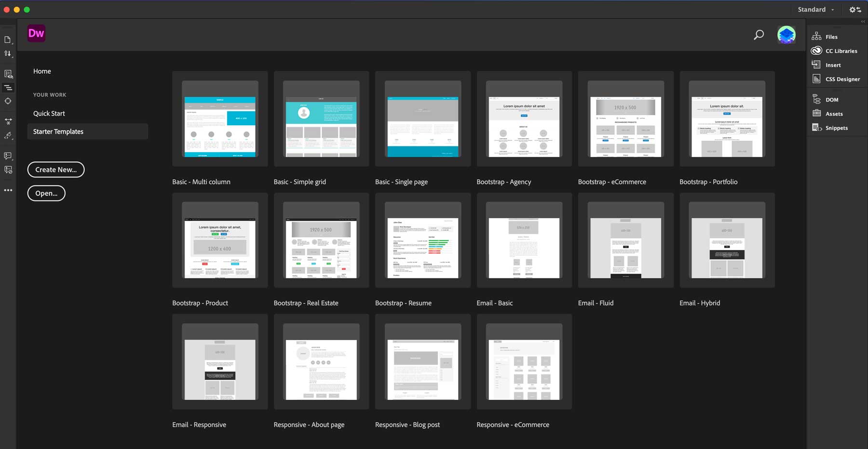Open the Standard workspace dropdown

tap(815, 9)
